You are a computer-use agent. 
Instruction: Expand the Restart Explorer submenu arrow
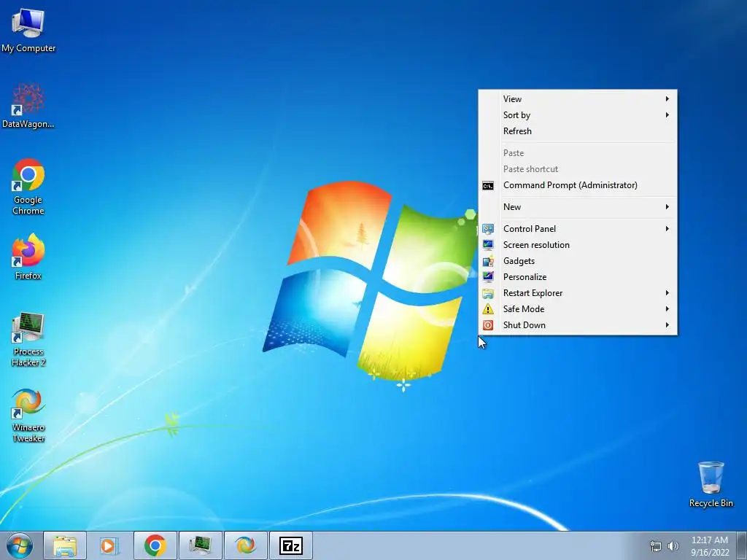tap(667, 293)
